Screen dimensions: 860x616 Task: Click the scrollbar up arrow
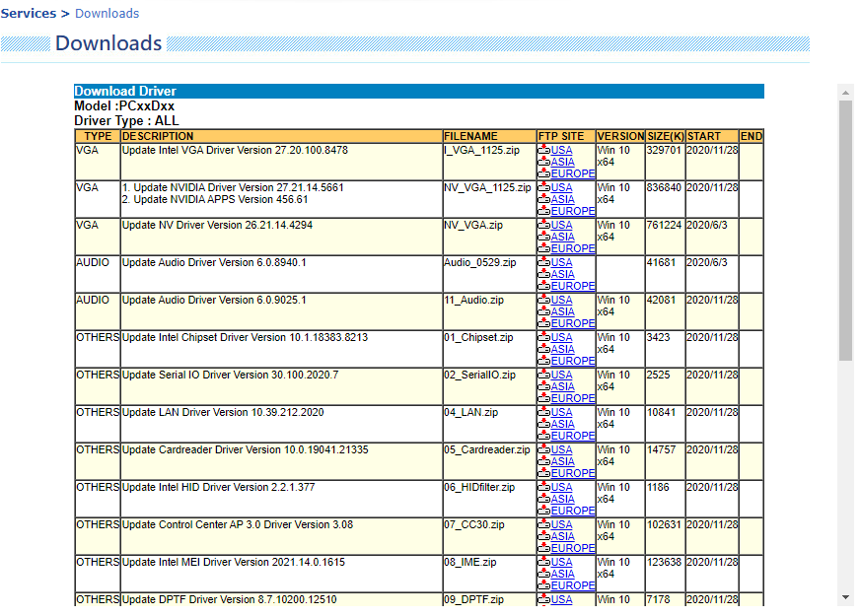tap(845, 93)
